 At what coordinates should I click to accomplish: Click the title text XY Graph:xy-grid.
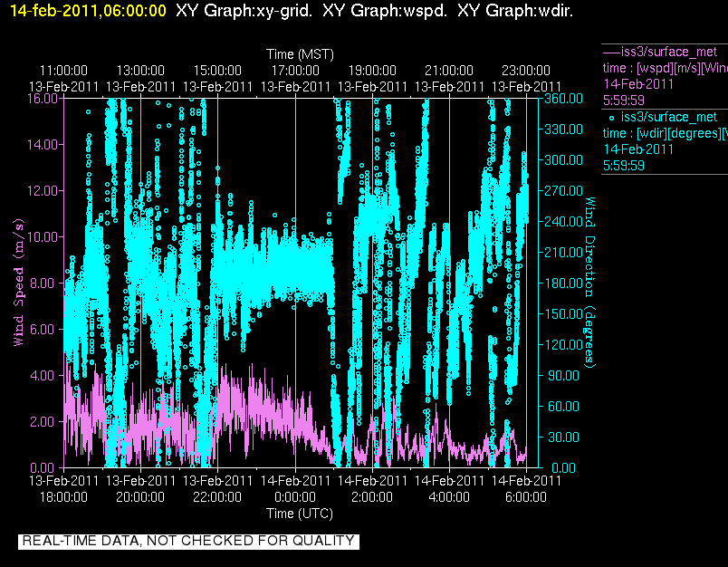pos(244,10)
